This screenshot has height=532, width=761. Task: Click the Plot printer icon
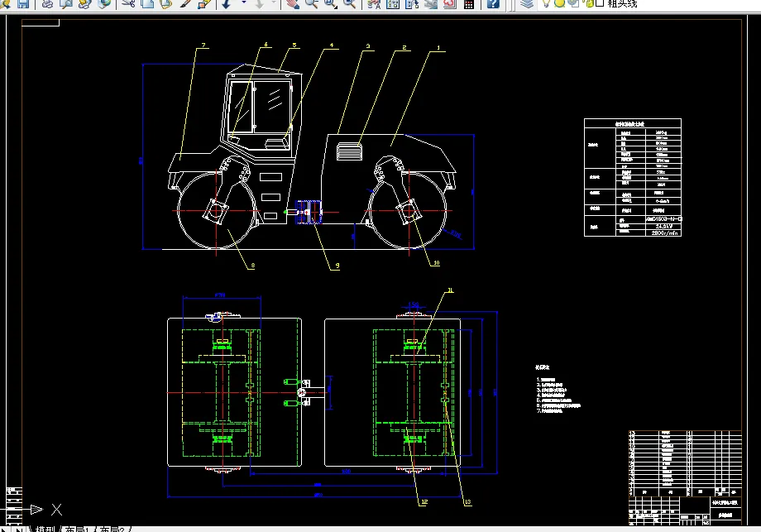(x=48, y=4)
